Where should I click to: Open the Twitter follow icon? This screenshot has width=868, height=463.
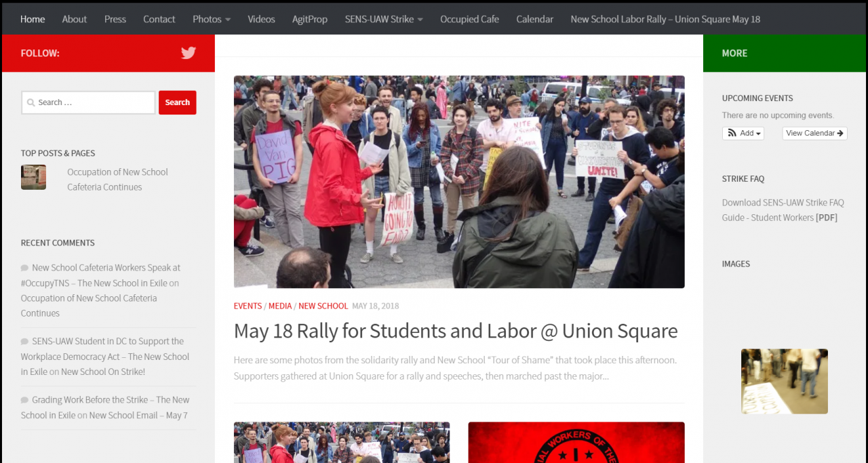tap(188, 53)
